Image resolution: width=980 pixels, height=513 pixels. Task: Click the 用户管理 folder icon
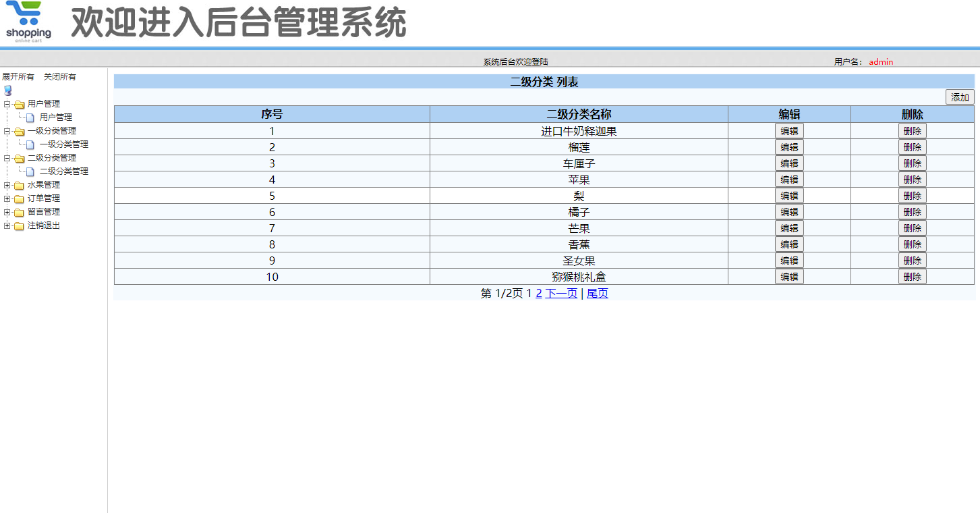tap(18, 103)
